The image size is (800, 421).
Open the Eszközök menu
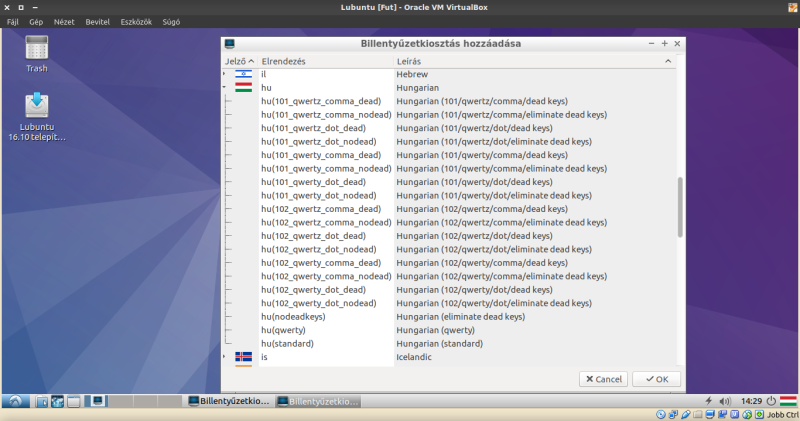click(134, 21)
